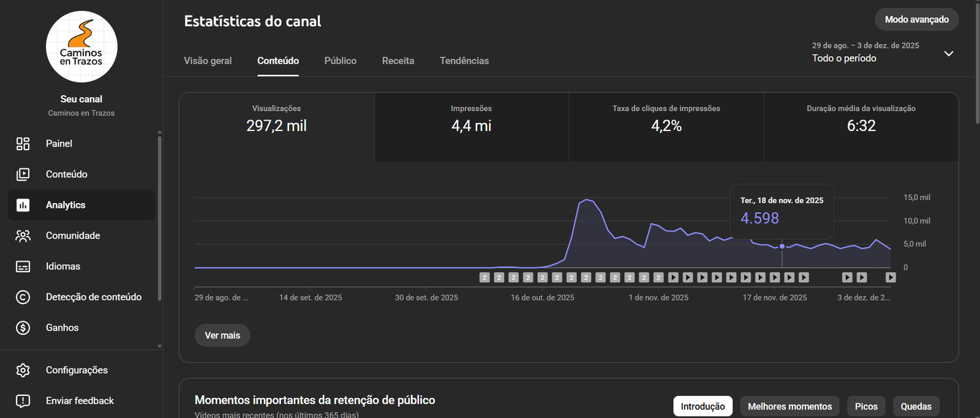Viewport: 980px width, 418px height.
Task: Toggle the Picos retention filter chip
Action: pos(866,406)
